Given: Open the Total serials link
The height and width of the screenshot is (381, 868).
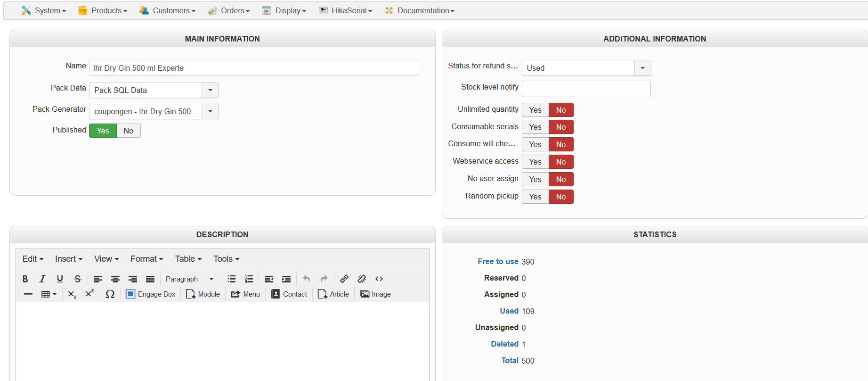Looking at the screenshot, I should 510,360.
